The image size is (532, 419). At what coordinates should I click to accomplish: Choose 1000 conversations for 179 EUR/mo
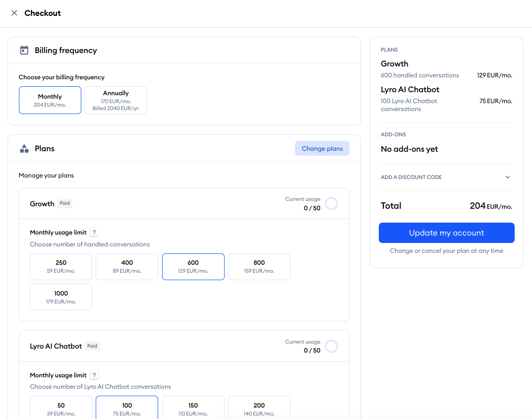coord(60,297)
